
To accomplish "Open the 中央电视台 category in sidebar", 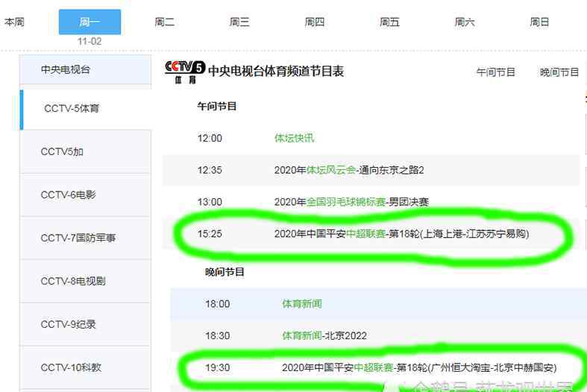I will point(86,69).
